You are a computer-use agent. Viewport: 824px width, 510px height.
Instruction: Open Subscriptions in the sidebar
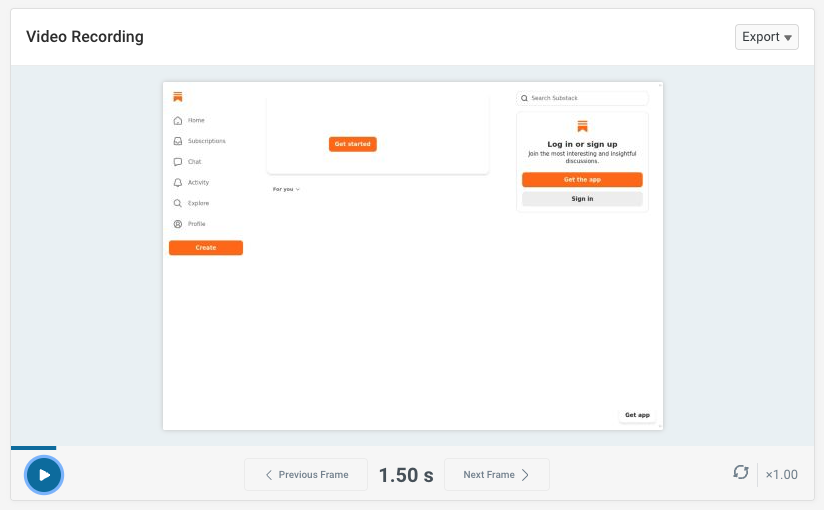pyautogui.click(x=207, y=141)
